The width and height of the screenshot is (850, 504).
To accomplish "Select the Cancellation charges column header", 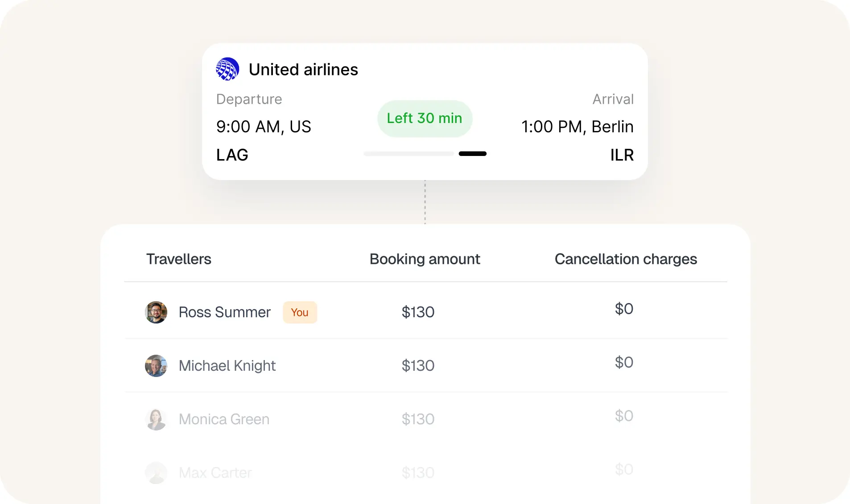I will click(626, 259).
